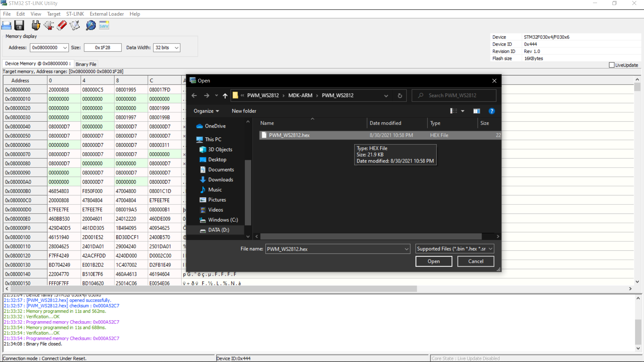Click the New folder button

pyautogui.click(x=244, y=111)
